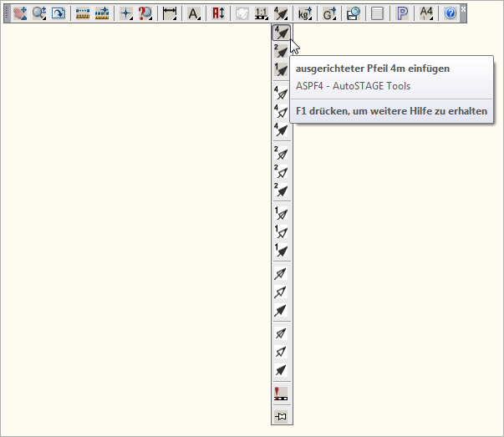504x437 pixels.
Task: Open the A4 page format tool
Action: pyautogui.click(x=426, y=13)
